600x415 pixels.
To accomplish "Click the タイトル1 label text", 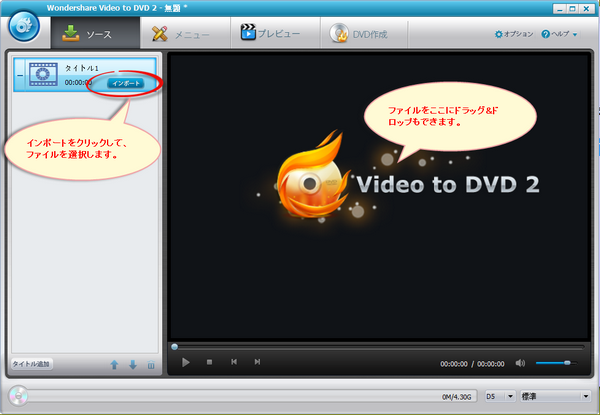I will click(82, 68).
